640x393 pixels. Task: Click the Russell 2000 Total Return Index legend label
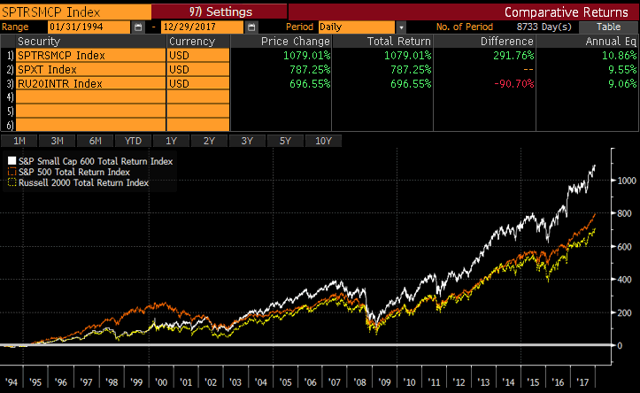83,182
